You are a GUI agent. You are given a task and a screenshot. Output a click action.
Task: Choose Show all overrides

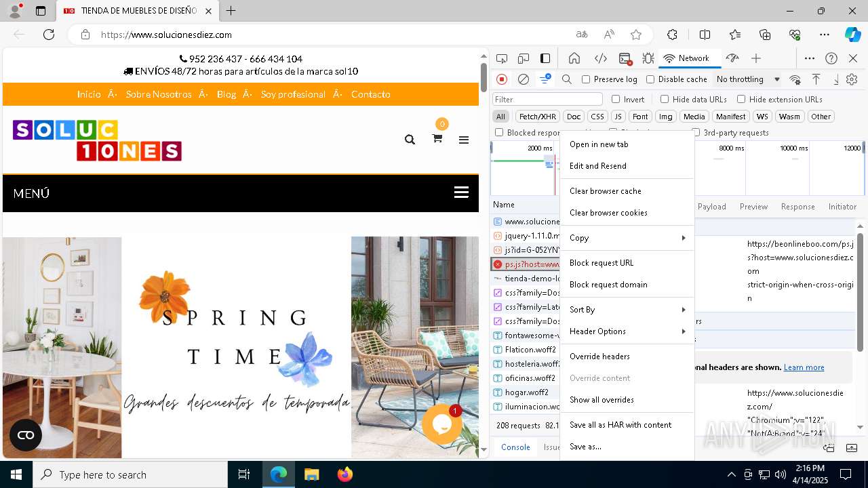[627, 400]
